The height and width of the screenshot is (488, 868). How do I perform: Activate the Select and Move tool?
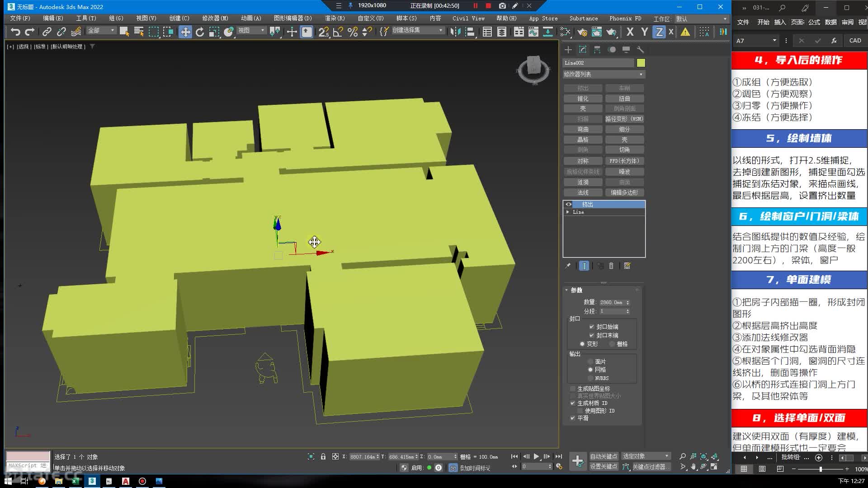click(x=185, y=32)
